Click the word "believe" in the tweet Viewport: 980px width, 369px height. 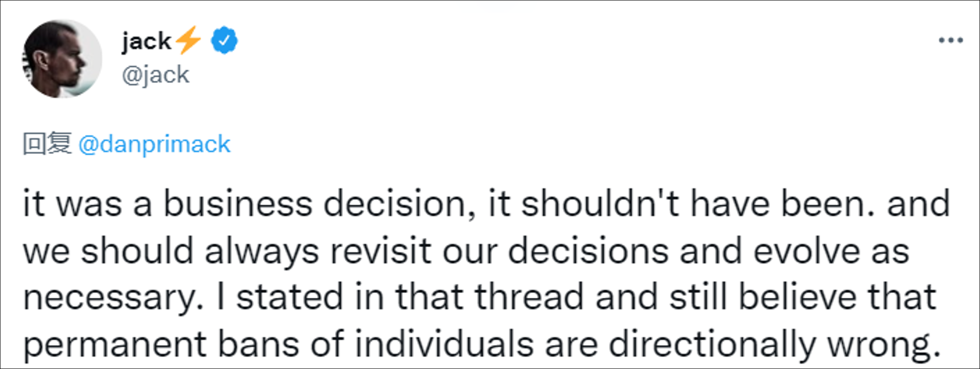point(797,297)
